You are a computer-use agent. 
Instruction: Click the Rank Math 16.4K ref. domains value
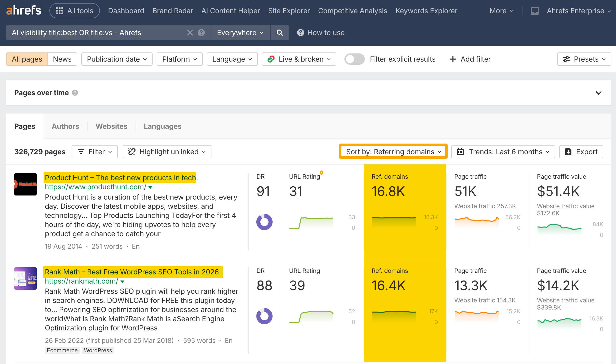coord(389,286)
